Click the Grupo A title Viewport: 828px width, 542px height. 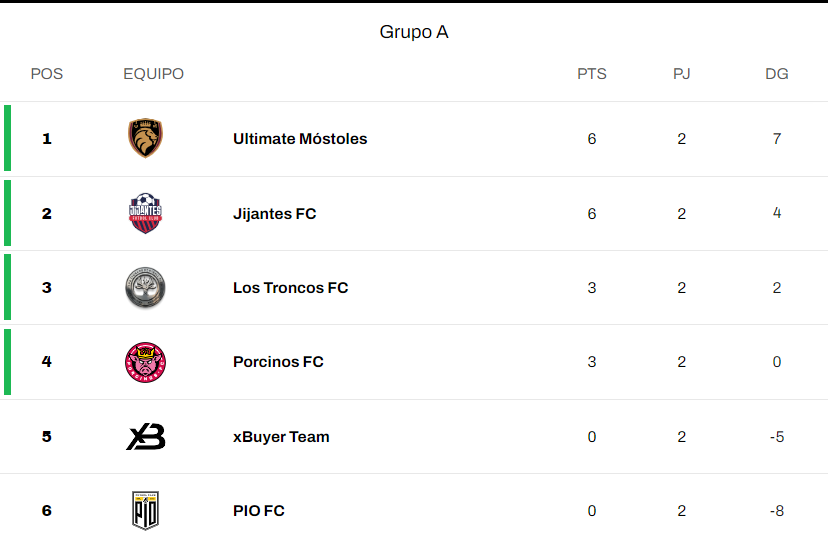click(414, 32)
